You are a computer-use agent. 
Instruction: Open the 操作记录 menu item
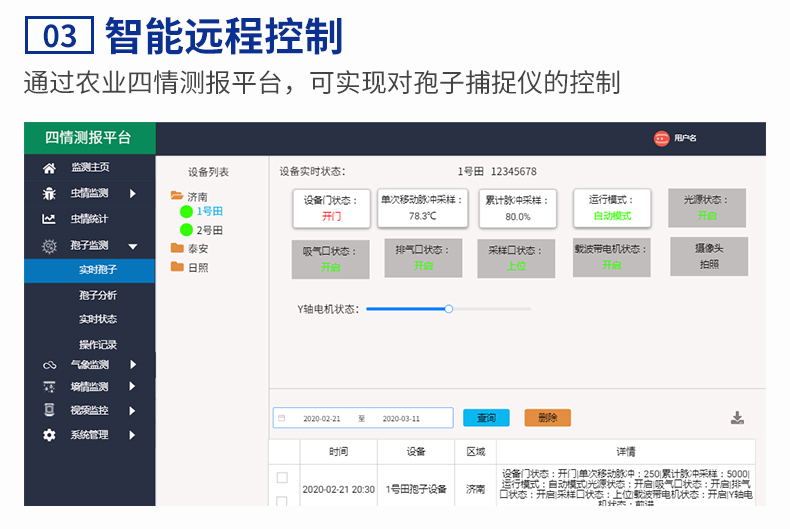pyautogui.click(x=98, y=344)
